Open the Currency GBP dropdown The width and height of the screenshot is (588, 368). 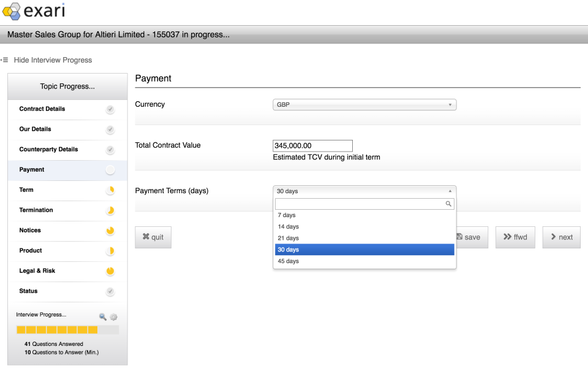(x=364, y=105)
